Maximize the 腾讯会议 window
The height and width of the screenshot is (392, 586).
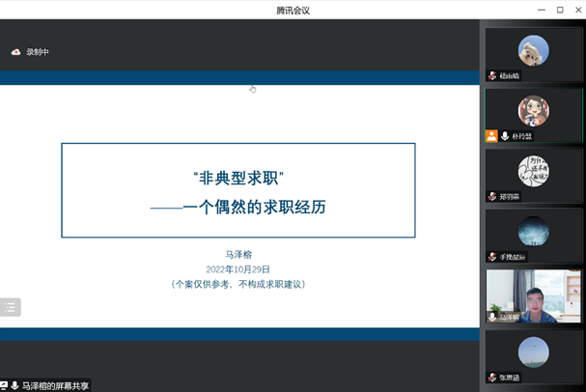pyautogui.click(x=560, y=10)
